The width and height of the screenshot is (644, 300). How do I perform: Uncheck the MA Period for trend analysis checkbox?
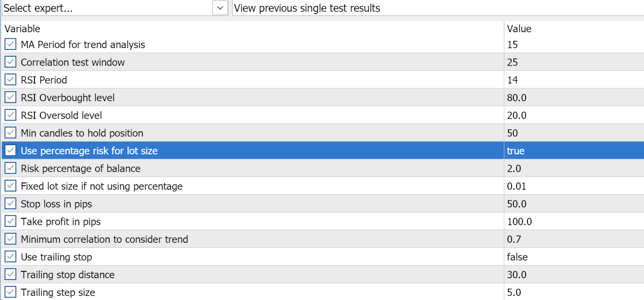10,44
